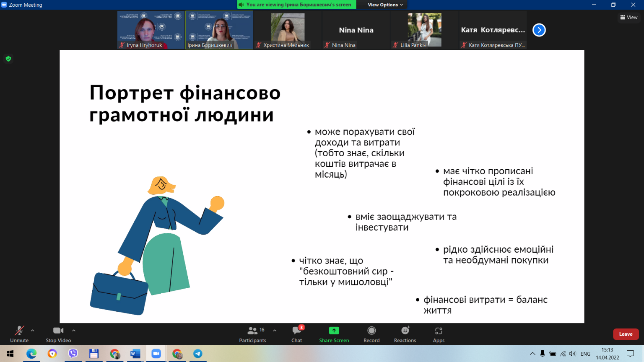Viewport: 644px width, 362px height.
Task: Open audio options arrow beside Unmute
Action: click(x=33, y=331)
